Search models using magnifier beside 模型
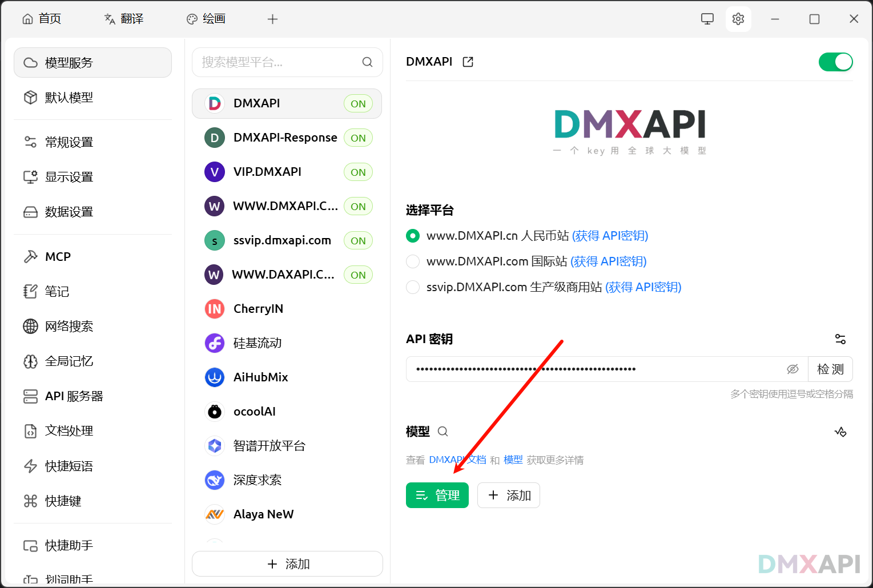This screenshot has width=873, height=588. 442,432
